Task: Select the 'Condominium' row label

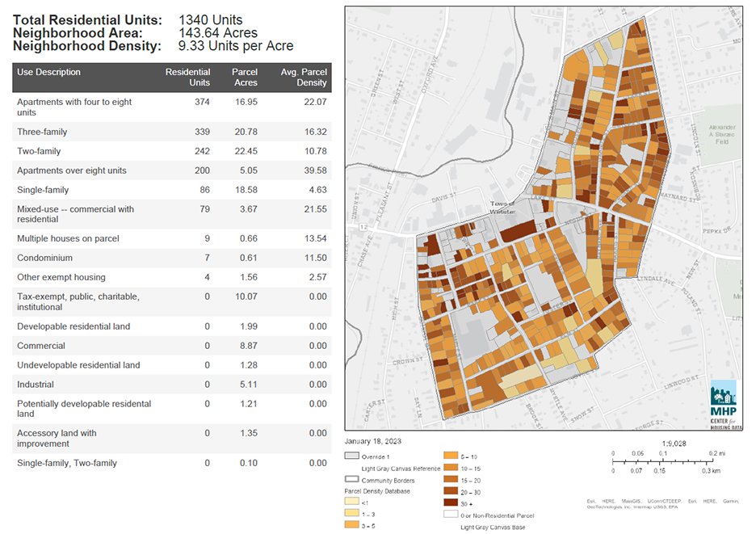Action: (x=45, y=258)
